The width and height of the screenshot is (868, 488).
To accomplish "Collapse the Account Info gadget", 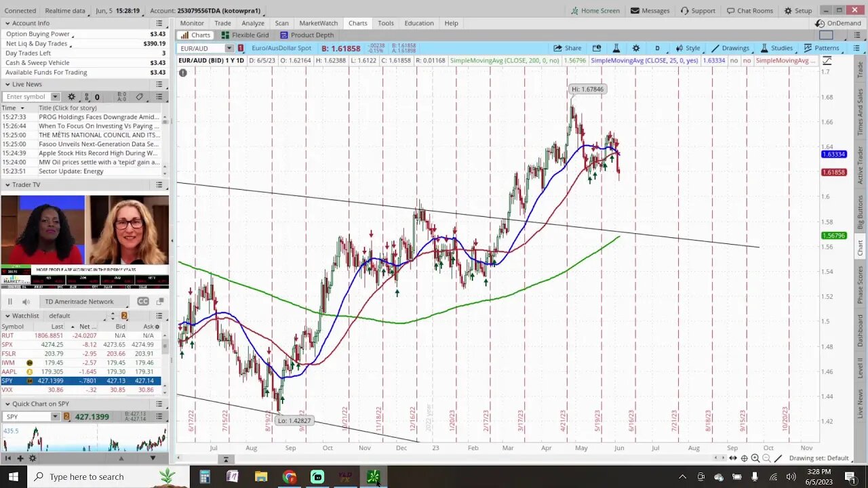I will [7, 24].
